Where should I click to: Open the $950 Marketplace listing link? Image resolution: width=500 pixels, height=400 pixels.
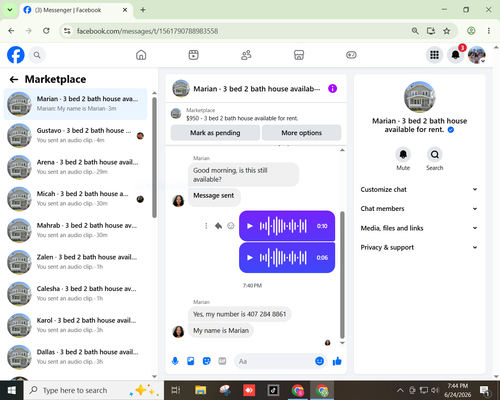(x=242, y=118)
